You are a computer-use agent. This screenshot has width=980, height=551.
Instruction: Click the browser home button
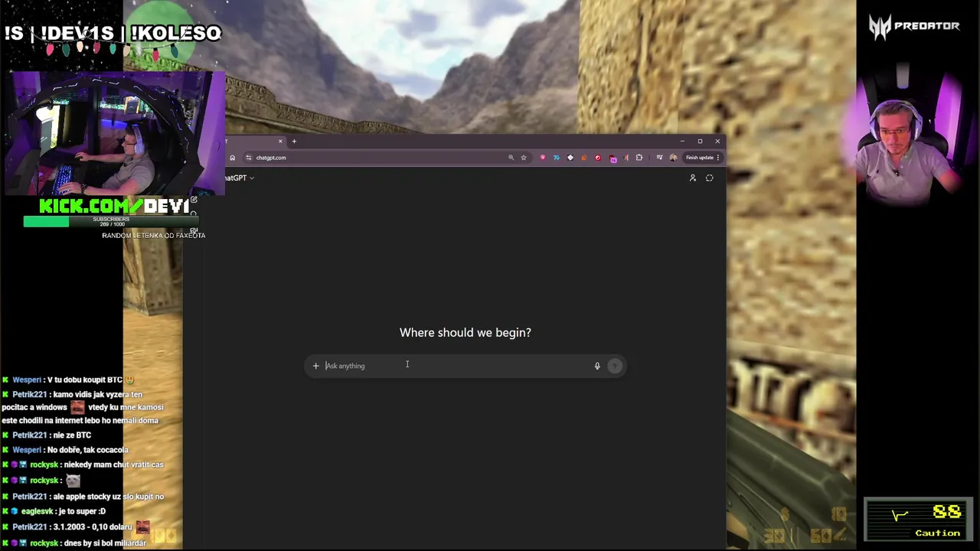tap(233, 158)
